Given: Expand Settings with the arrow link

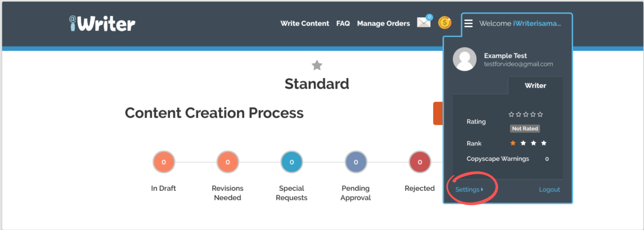Looking at the screenshot, I should pos(469,190).
